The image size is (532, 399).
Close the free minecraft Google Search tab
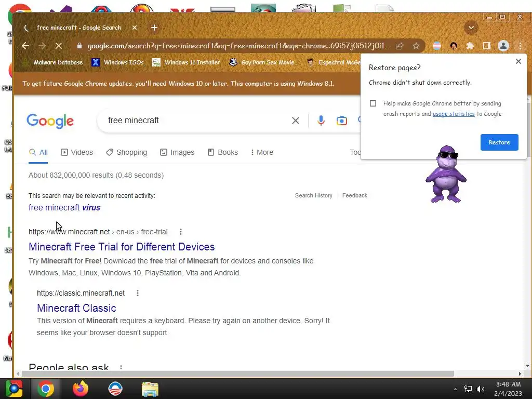coord(135,28)
